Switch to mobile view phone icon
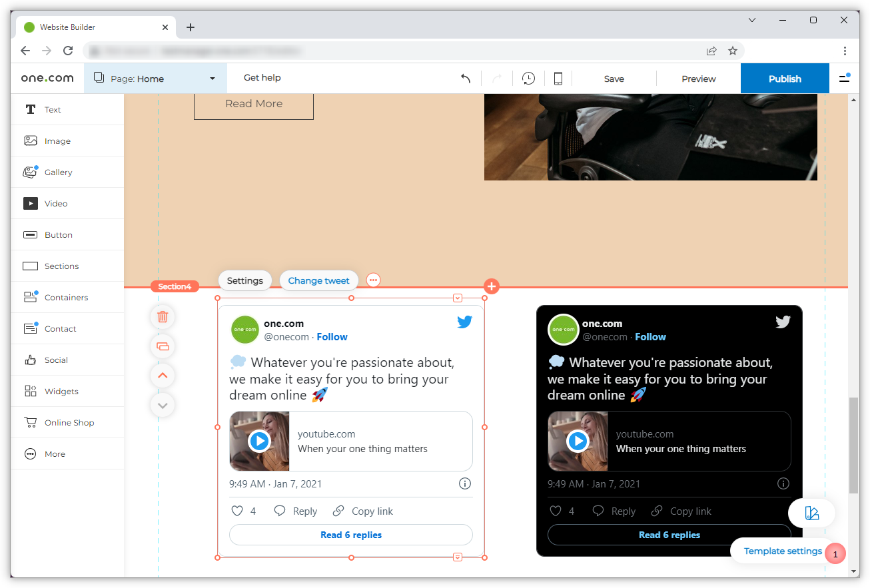 click(558, 79)
